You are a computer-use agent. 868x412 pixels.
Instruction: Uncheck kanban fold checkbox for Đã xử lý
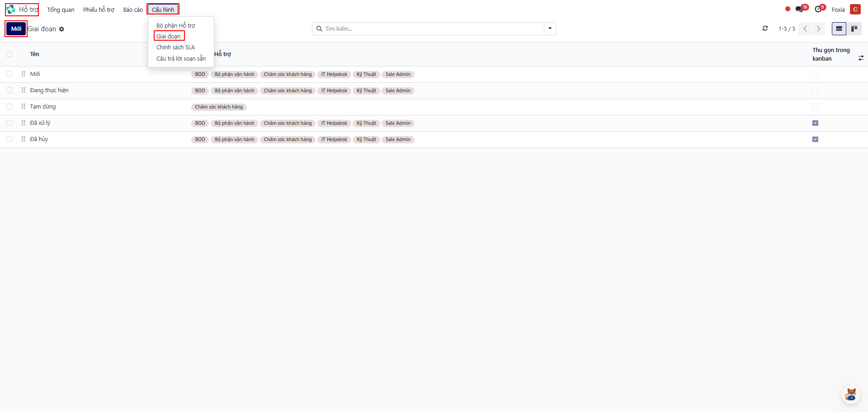click(815, 123)
